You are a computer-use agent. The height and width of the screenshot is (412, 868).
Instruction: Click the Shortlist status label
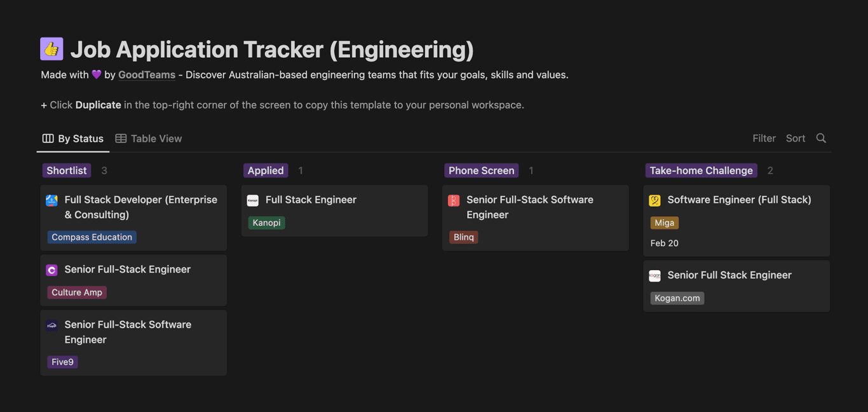(x=67, y=170)
